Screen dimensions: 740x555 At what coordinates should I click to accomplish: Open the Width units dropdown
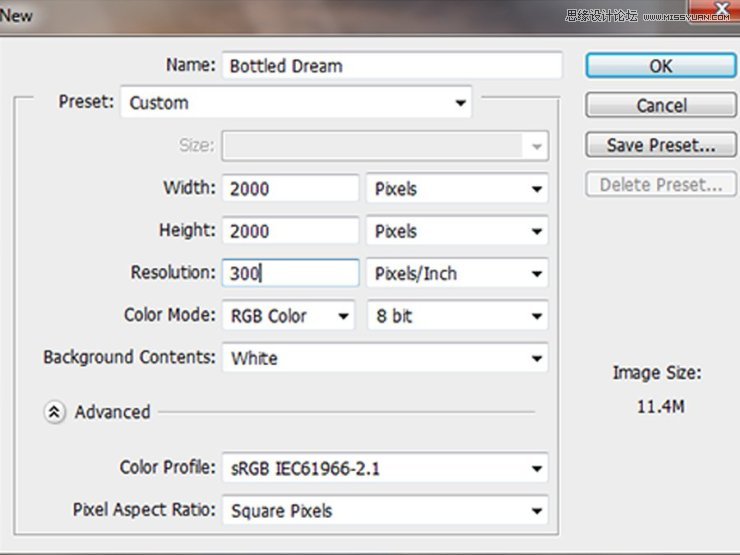457,188
